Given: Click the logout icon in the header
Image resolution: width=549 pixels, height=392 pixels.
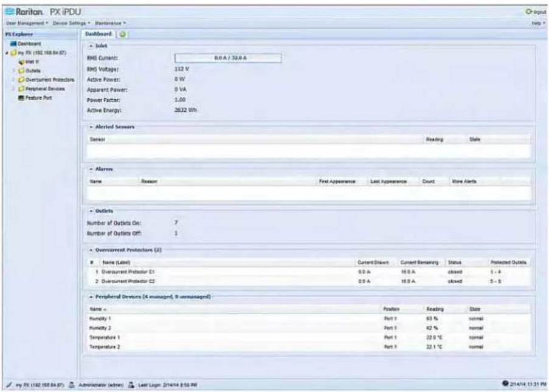Looking at the screenshot, I should click(529, 12).
